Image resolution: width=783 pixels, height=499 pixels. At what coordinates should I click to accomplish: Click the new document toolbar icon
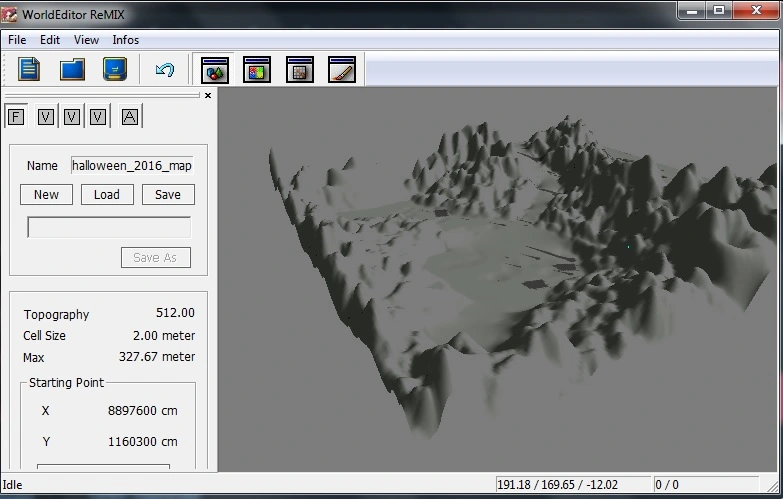(30, 69)
